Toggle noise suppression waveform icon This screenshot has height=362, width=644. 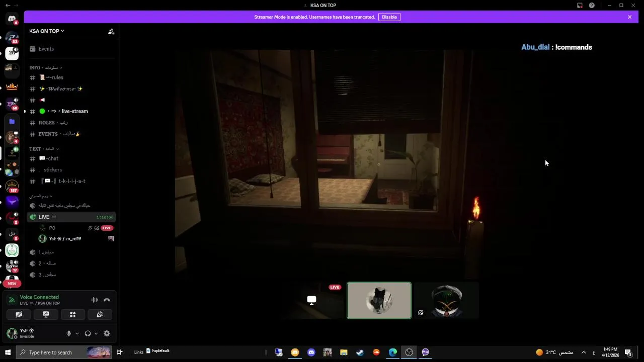click(x=95, y=300)
